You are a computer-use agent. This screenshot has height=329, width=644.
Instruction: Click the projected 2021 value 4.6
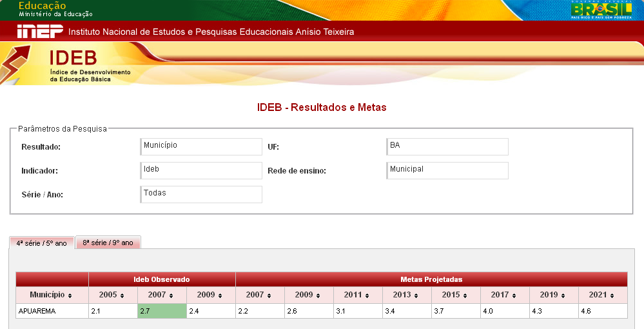pos(603,311)
